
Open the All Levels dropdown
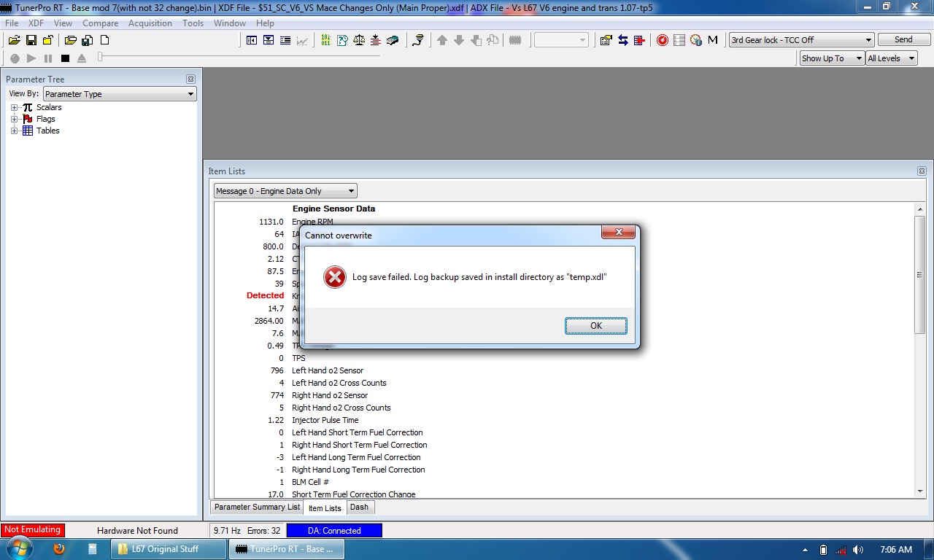pos(891,58)
